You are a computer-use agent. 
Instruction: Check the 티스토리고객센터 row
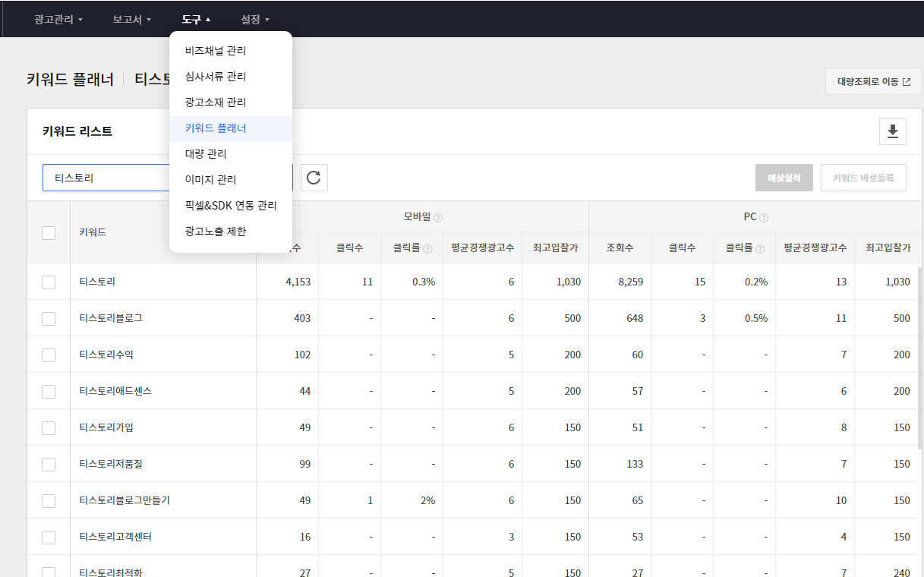(49, 537)
